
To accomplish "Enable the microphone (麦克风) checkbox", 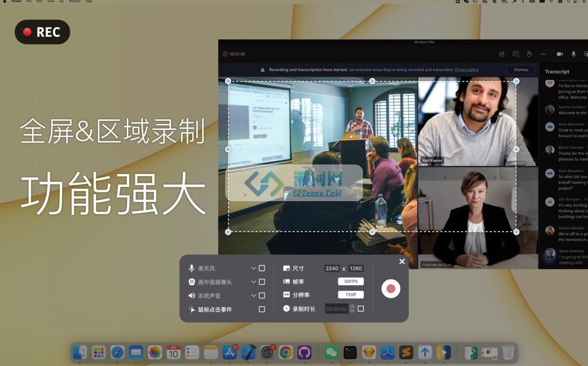I will (262, 268).
